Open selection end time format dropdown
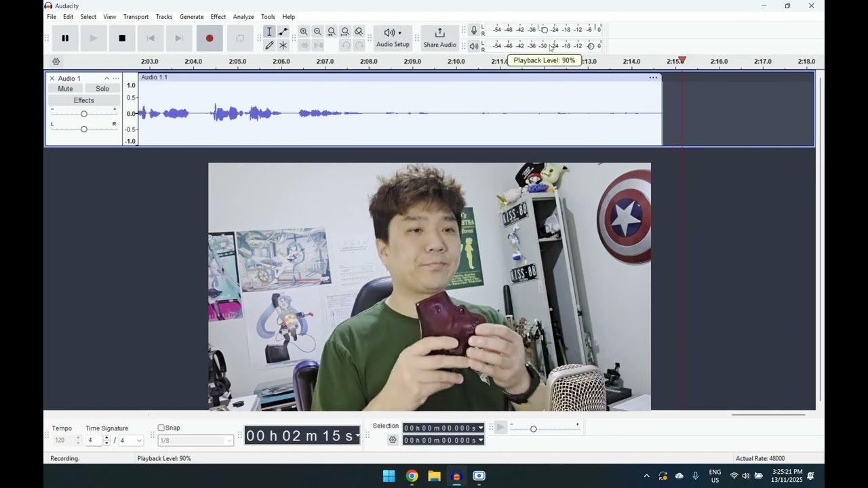The height and width of the screenshot is (488, 868). (x=481, y=441)
